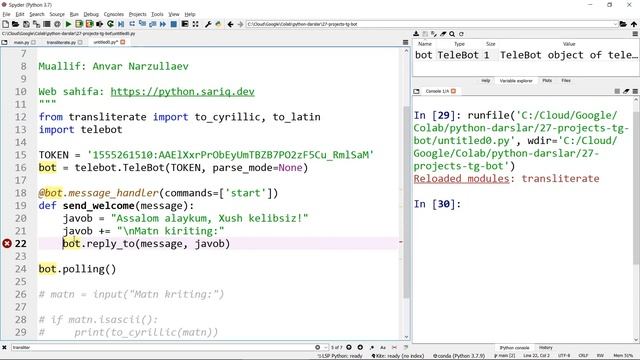Find the next match arrow
Image resolution: width=640 pixels, height=360 pixels.
(x=360, y=347)
